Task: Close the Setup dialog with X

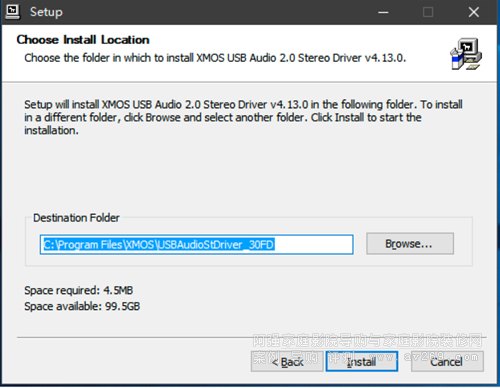Action: coord(474,12)
